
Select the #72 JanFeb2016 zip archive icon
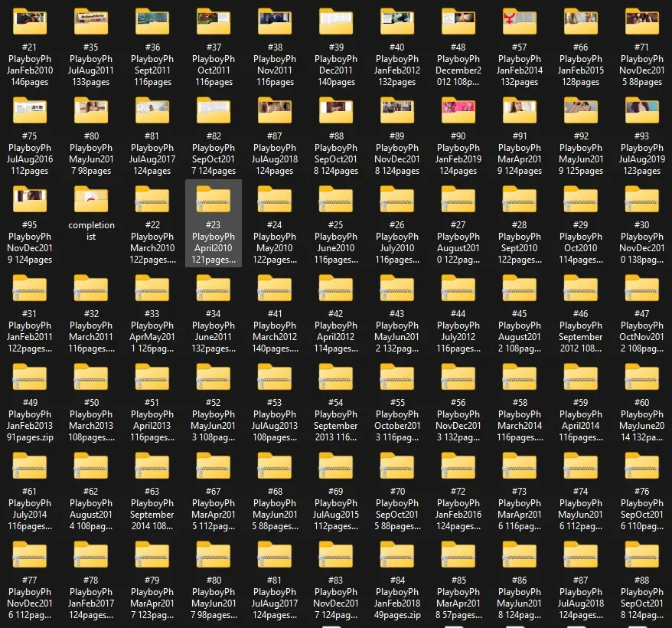[458, 466]
